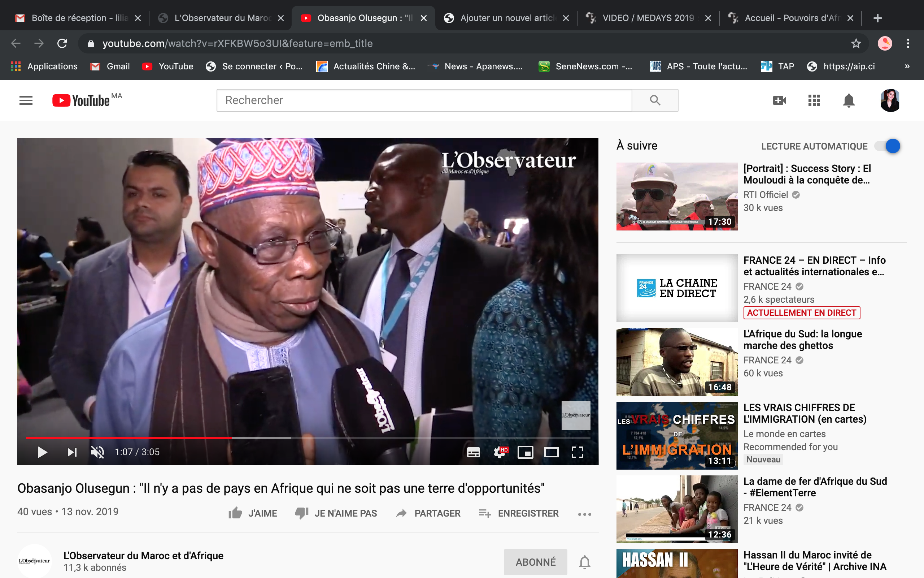Open FRANCE 24 EN DIRECT live thumbnail
This screenshot has width=924, height=578.
pos(677,288)
